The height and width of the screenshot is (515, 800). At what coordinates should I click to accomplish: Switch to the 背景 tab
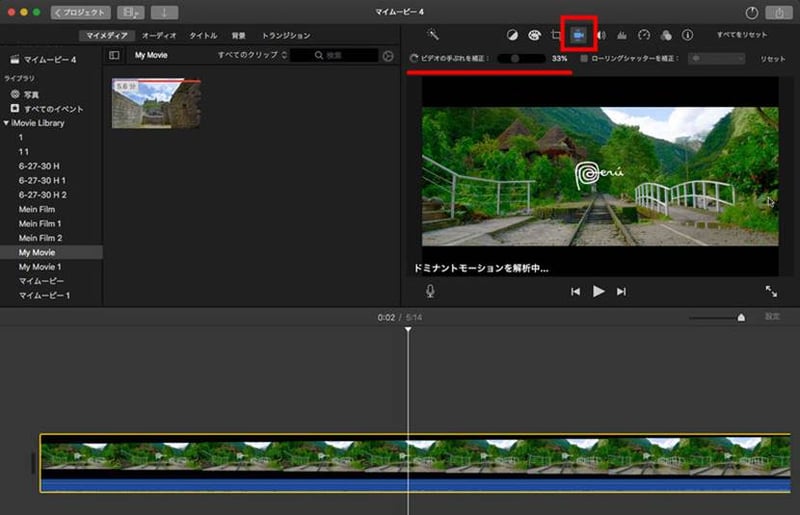pyautogui.click(x=238, y=35)
